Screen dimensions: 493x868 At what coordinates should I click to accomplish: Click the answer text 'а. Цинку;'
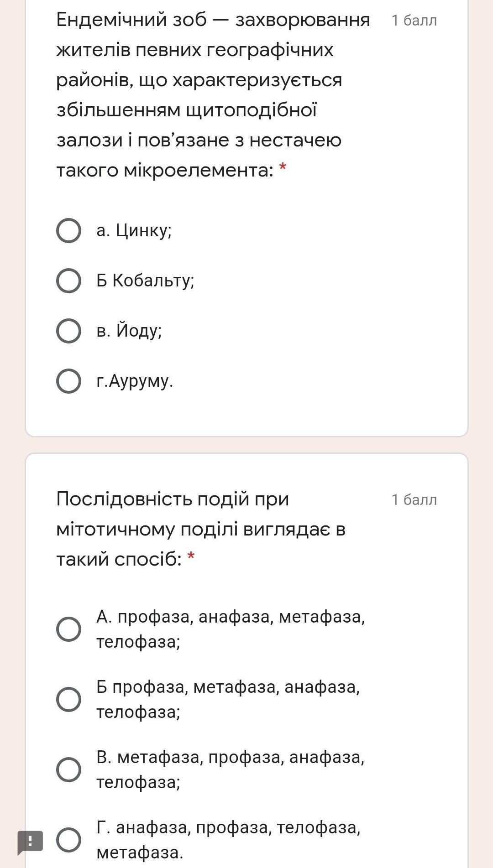click(134, 230)
